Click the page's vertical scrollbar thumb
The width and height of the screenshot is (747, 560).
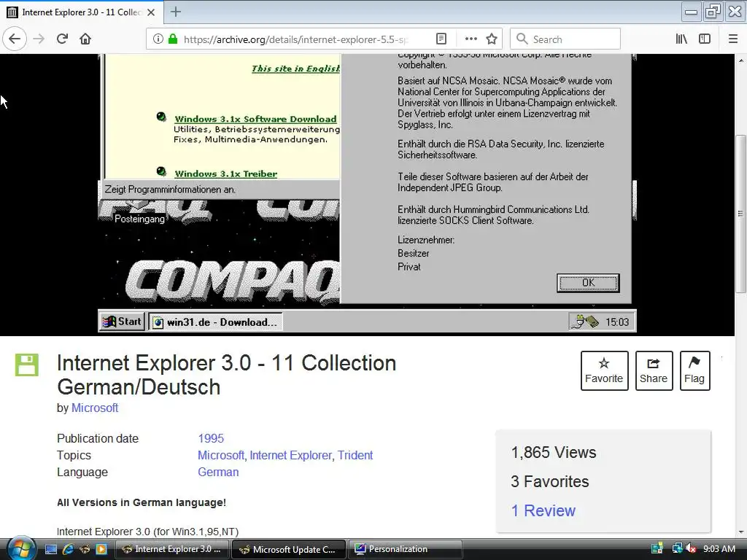(741, 214)
